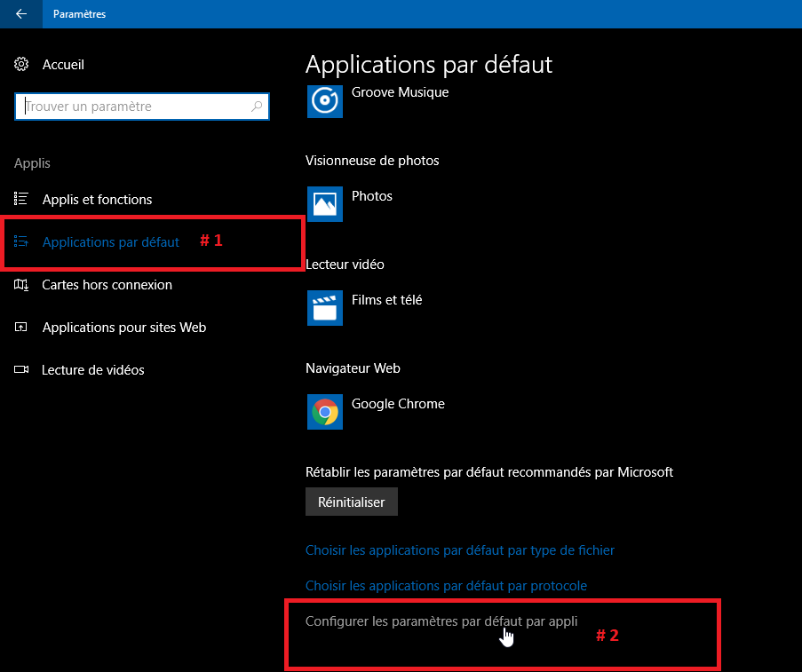This screenshot has width=802, height=672.
Task: Open Applis et fonctions section
Action: pos(97,200)
